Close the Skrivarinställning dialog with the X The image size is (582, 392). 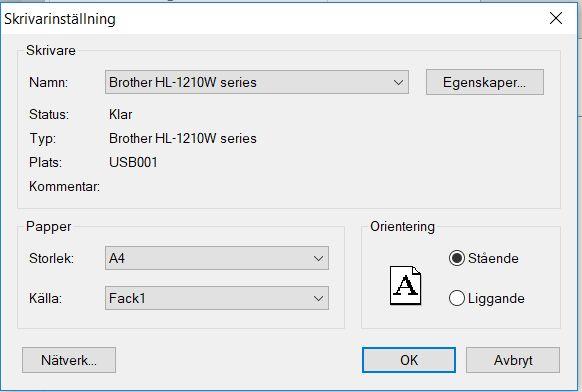coord(556,18)
